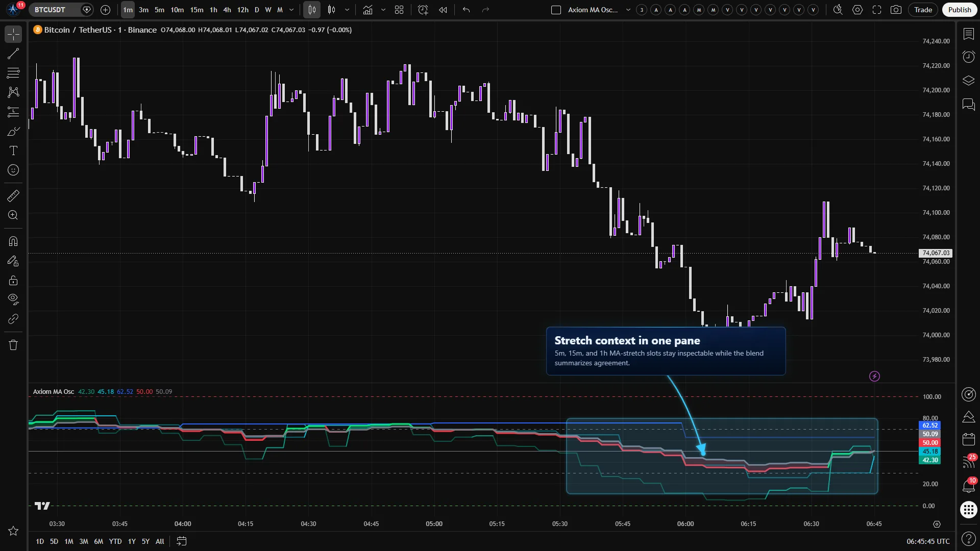Image resolution: width=980 pixels, height=551 pixels.
Task: Open the emoji and icons tool
Action: click(13, 170)
